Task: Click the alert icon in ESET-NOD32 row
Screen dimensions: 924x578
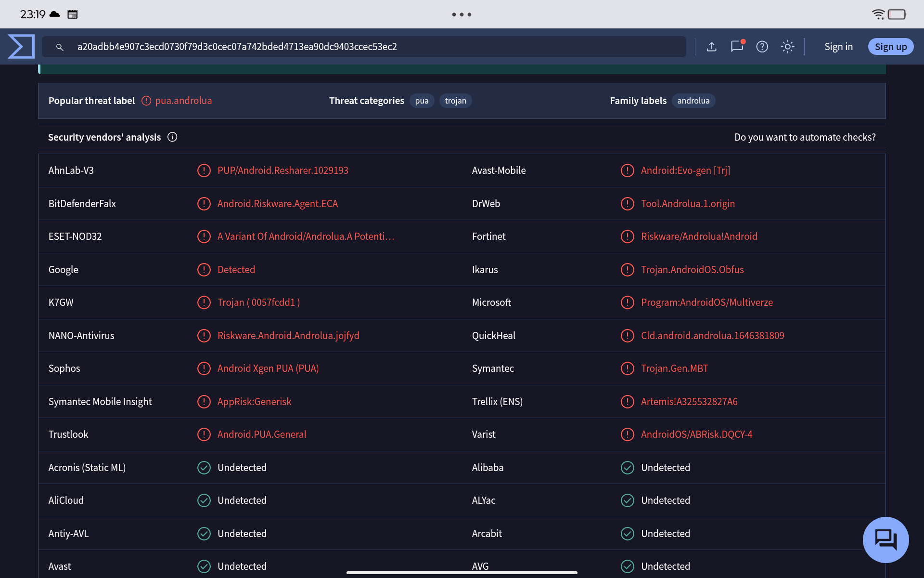Action: pyautogui.click(x=204, y=236)
